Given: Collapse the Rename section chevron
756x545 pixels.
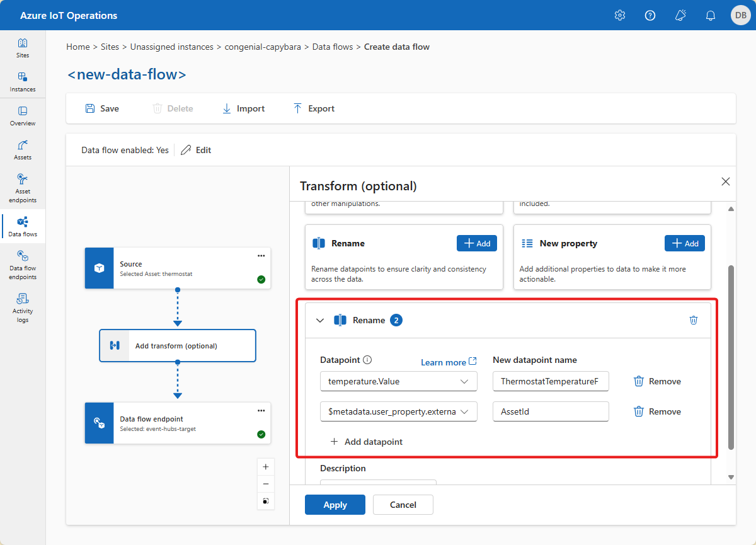Looking at the screenshot, I should pos(320,320).
